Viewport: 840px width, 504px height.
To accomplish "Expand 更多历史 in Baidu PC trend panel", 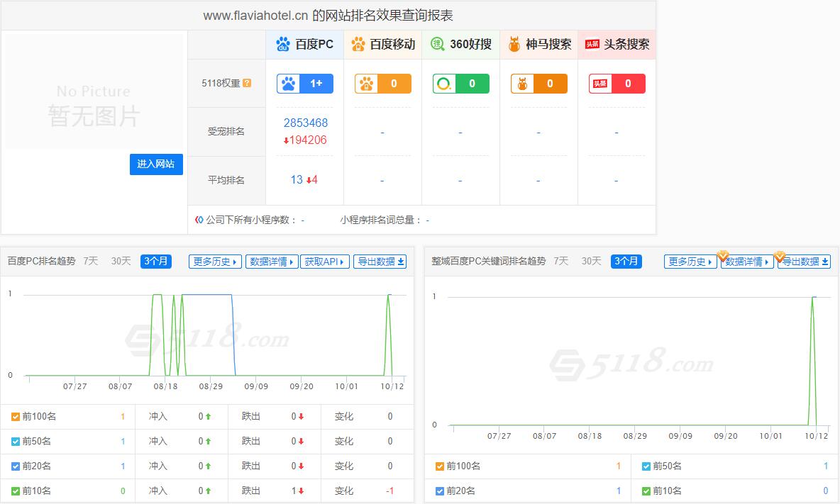I will point(216,262).
